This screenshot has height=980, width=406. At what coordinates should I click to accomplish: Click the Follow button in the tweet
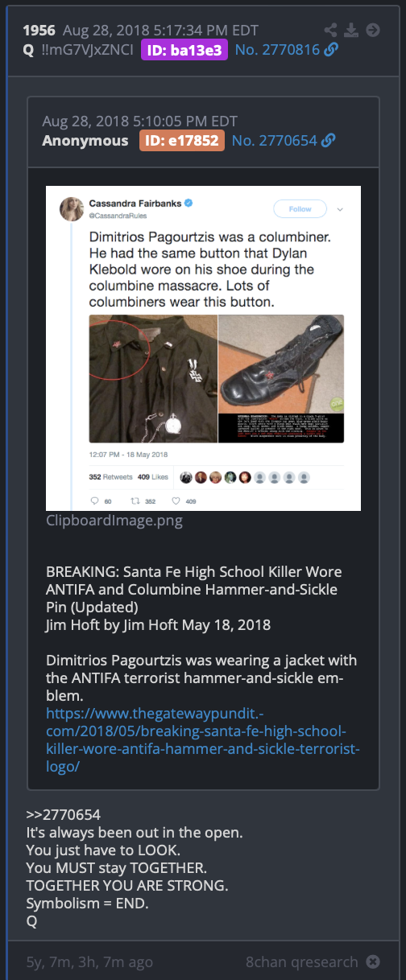300,209
